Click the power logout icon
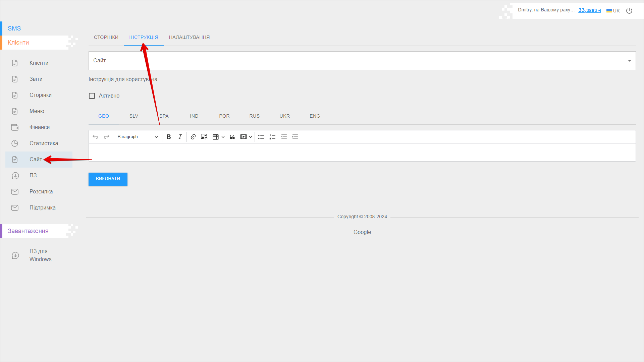Viewport: 644px width, 362px height. point(629,11)
